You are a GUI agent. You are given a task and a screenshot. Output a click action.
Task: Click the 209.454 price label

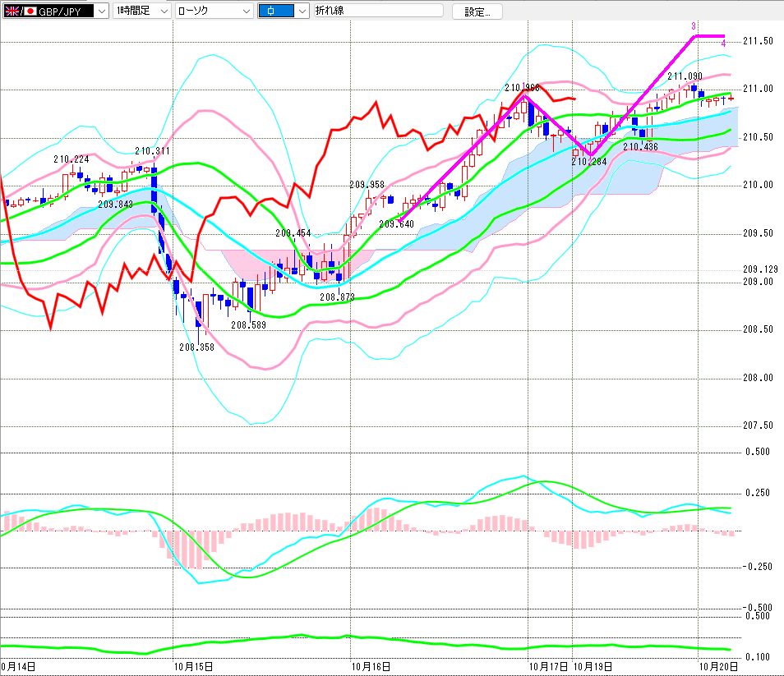[293, 233]
